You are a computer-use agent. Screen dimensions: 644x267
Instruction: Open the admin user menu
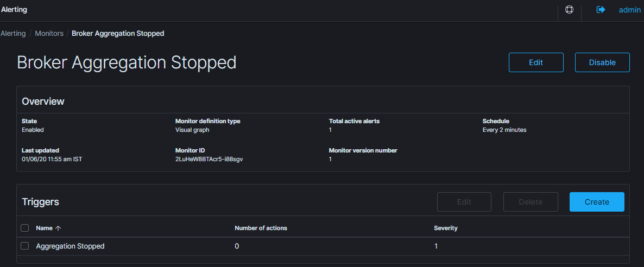click(630, 10)
